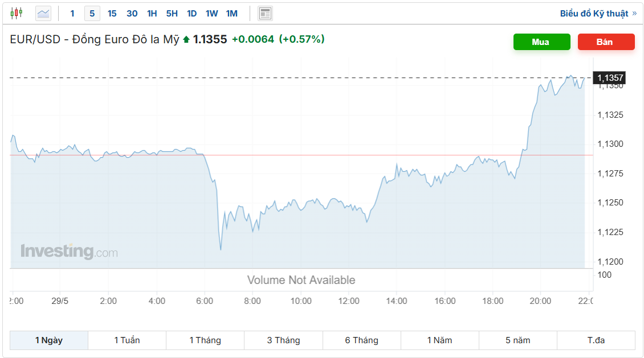Click the 1,1357 current price label
The image size is (644, 358).
click(609, 77)
